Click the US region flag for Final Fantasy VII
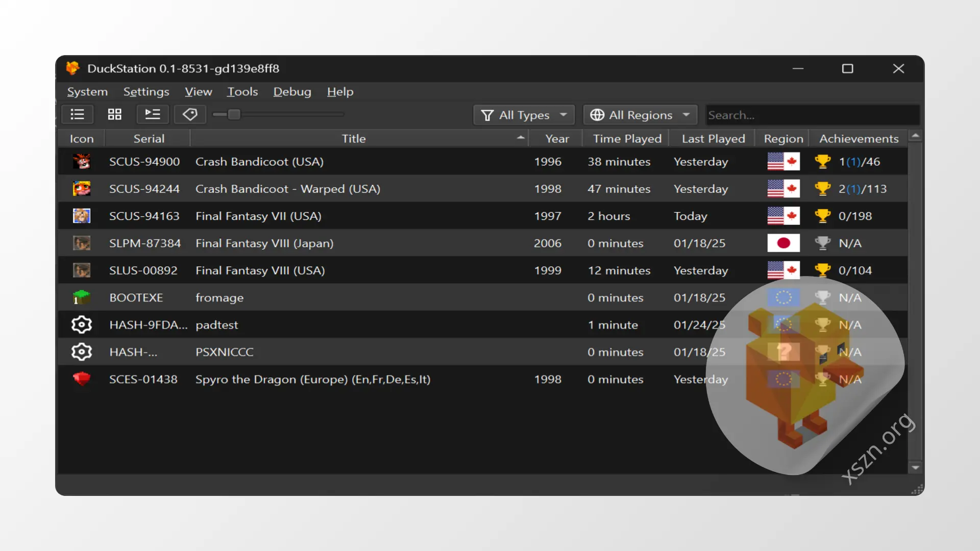980x551 pixels. tap(783, 216)
